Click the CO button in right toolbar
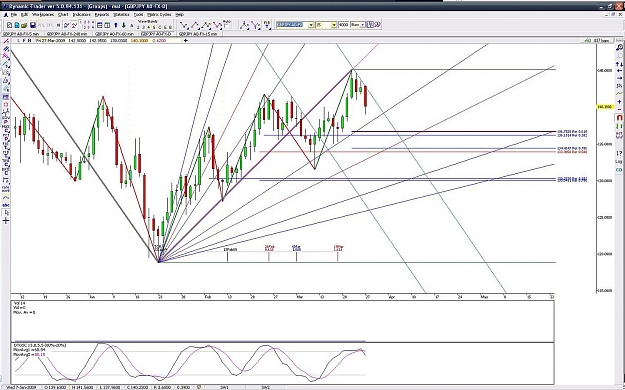Image resolution: width=625 pixels, height=390 pixels. tap(619, 170)
